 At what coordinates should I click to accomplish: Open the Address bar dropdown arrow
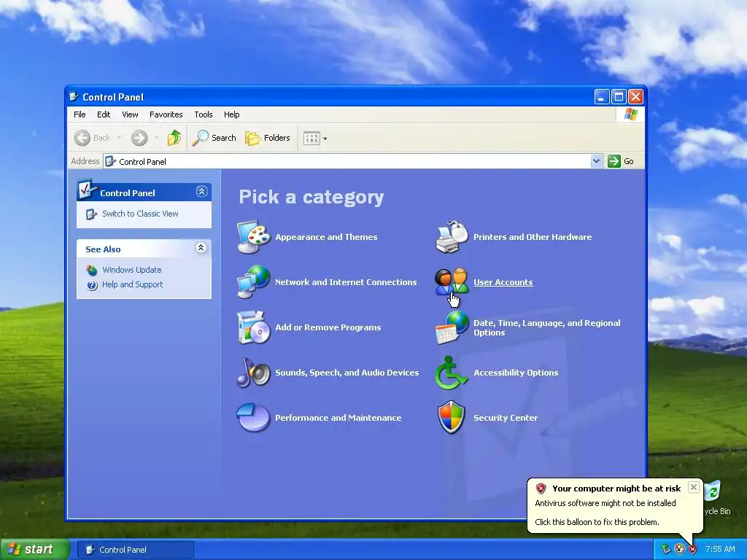point(596,161)
